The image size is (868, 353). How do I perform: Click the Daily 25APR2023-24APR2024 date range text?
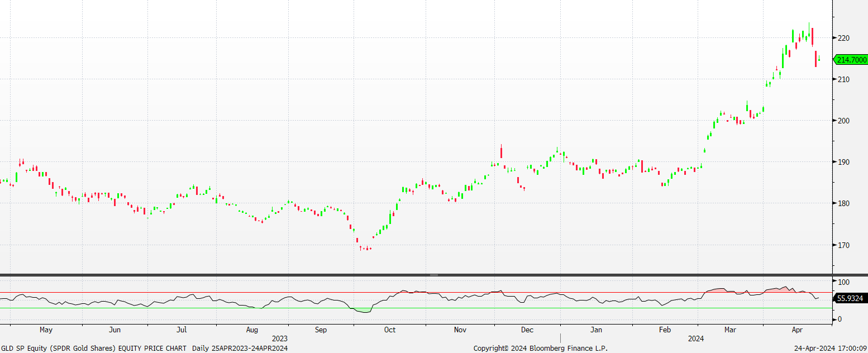click(240, 348)
